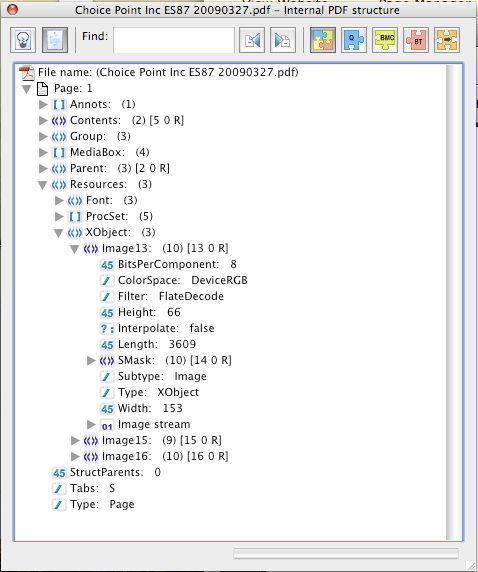Click the dictionary icon beside Group

[x=59, y=136]
